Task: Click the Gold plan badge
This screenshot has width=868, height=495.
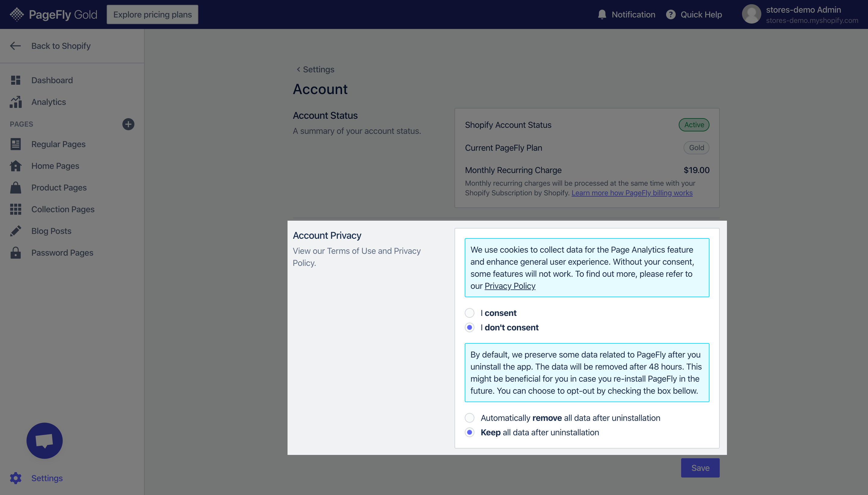Action: pos(697,147)
